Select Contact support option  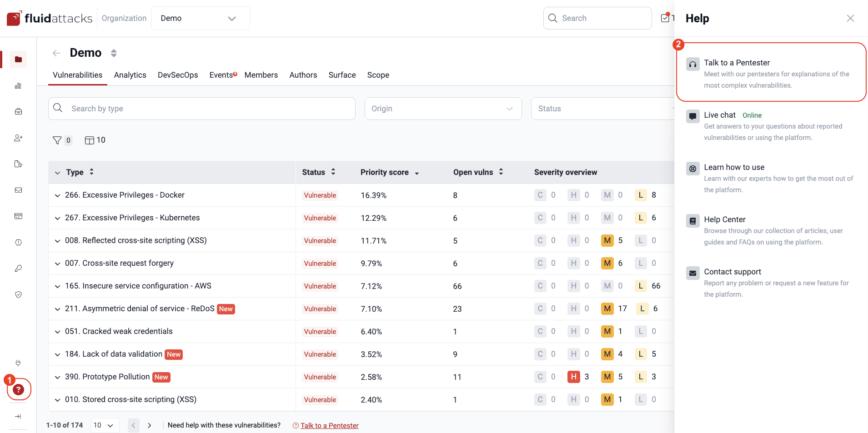click(771, 283)
